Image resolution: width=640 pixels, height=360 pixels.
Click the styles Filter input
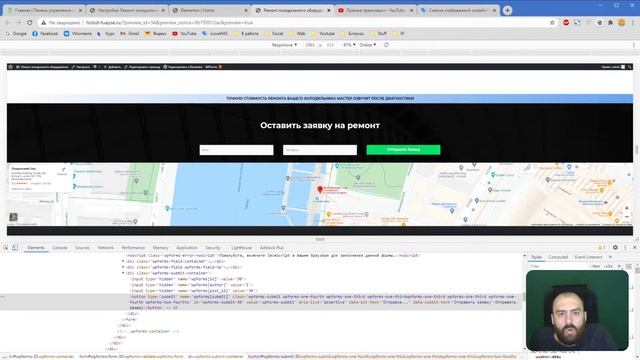click(x=557, y=266)
